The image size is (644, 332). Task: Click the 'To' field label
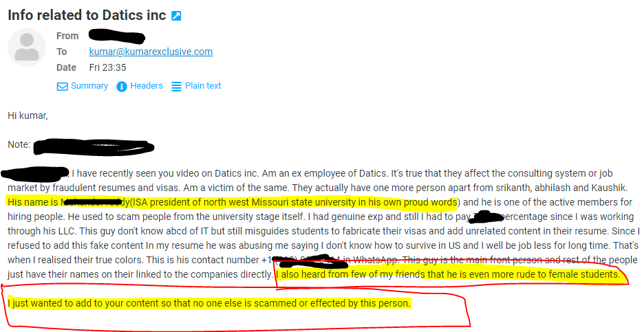tap(62, 52)
